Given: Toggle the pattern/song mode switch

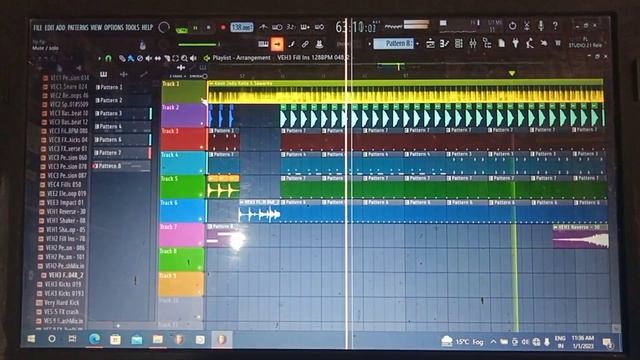Looking at the screenshot, I should coord(181,29).
